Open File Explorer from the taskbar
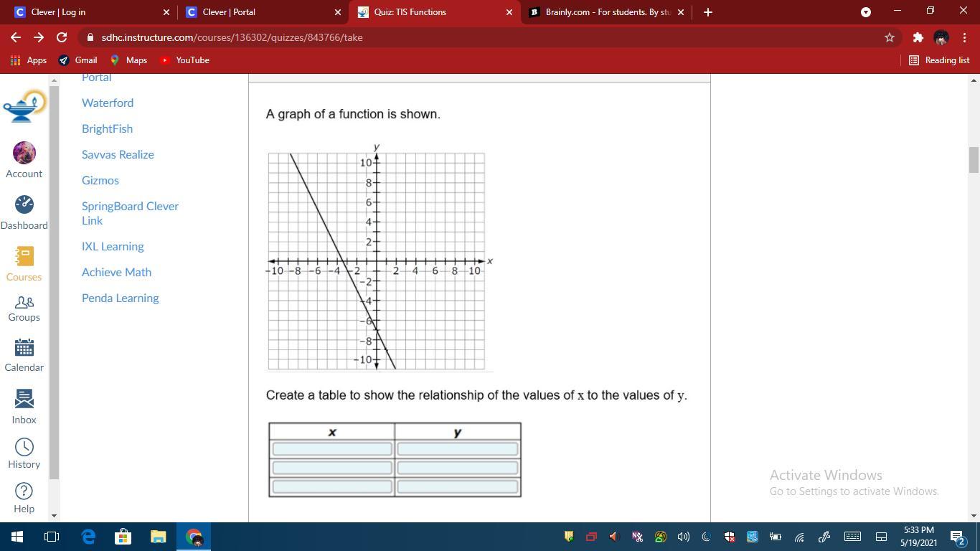The height and width of the screenshot is (551, 980). (158, 536)
